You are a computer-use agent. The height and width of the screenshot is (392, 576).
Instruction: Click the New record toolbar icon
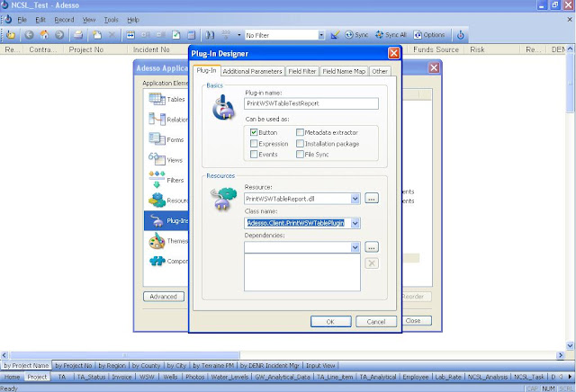tap(97, 35)
